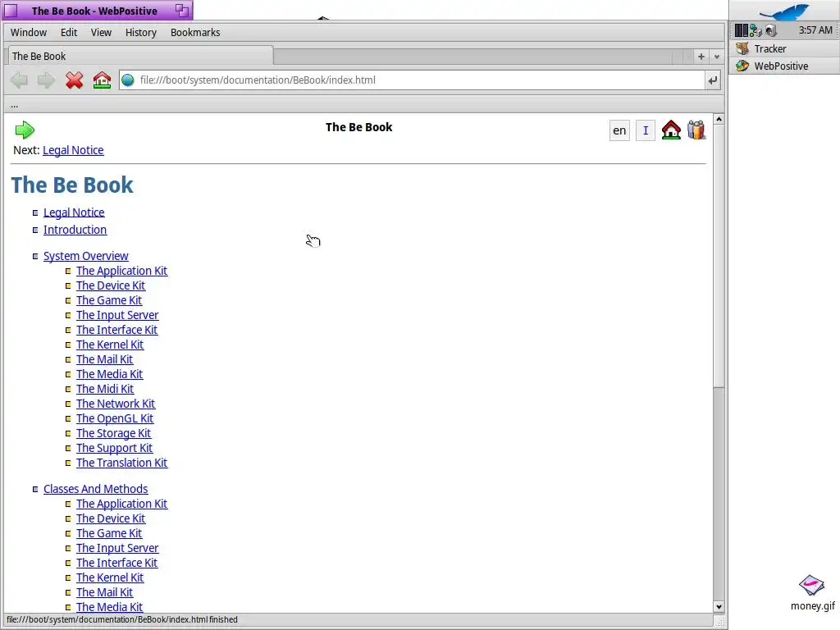
Task: Open 'The Translation Kit' link
Action: pos(121,463)
